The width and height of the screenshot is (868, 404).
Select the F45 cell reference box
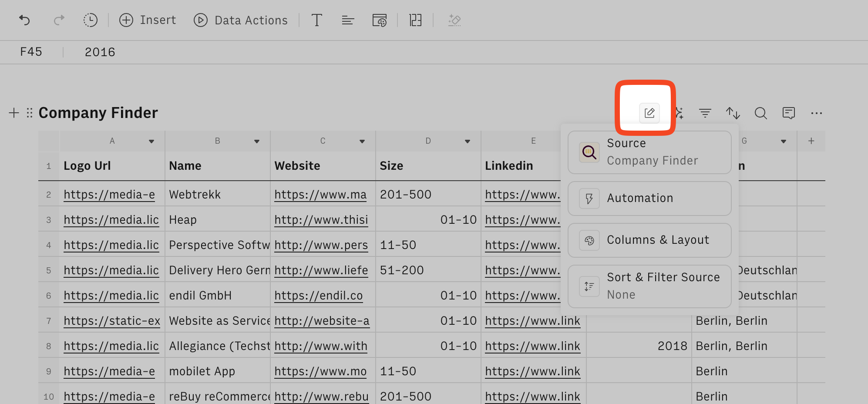point(31,52)
